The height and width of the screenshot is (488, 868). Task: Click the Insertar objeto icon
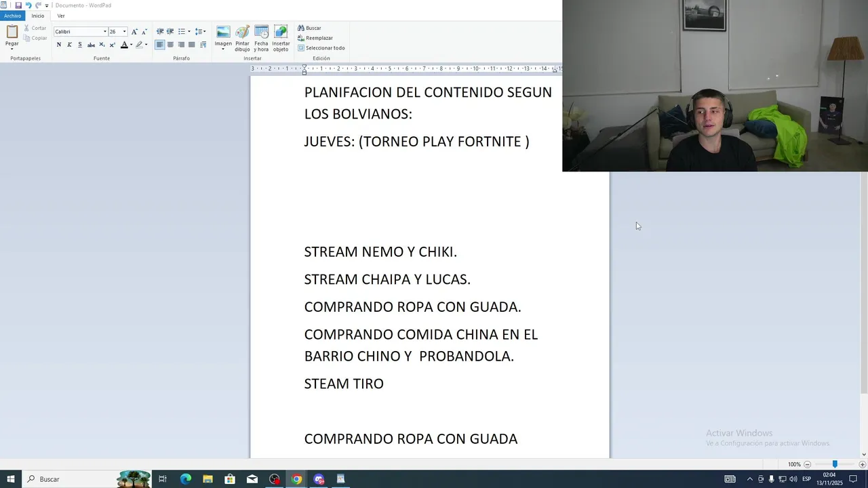[281, 32]
